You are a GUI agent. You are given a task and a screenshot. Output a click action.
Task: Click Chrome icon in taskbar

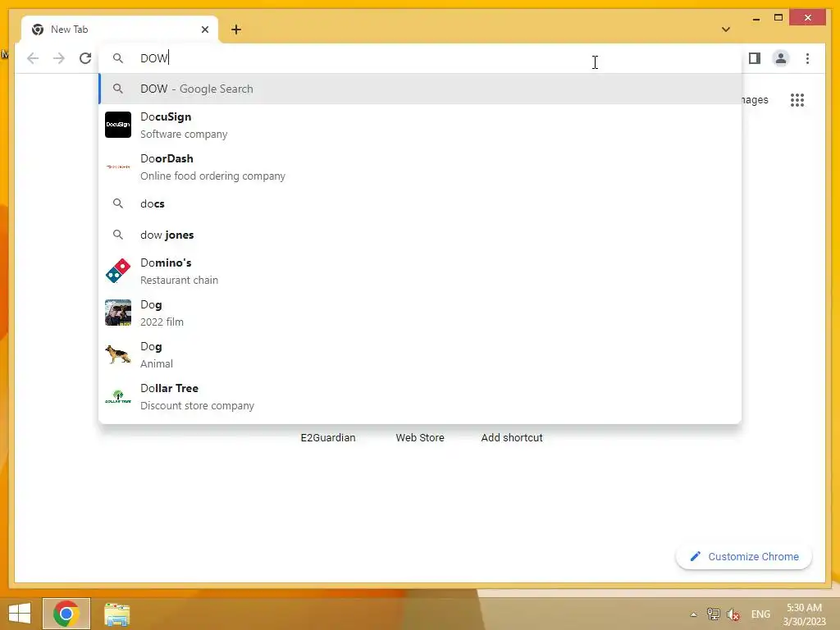pos(66,614)
